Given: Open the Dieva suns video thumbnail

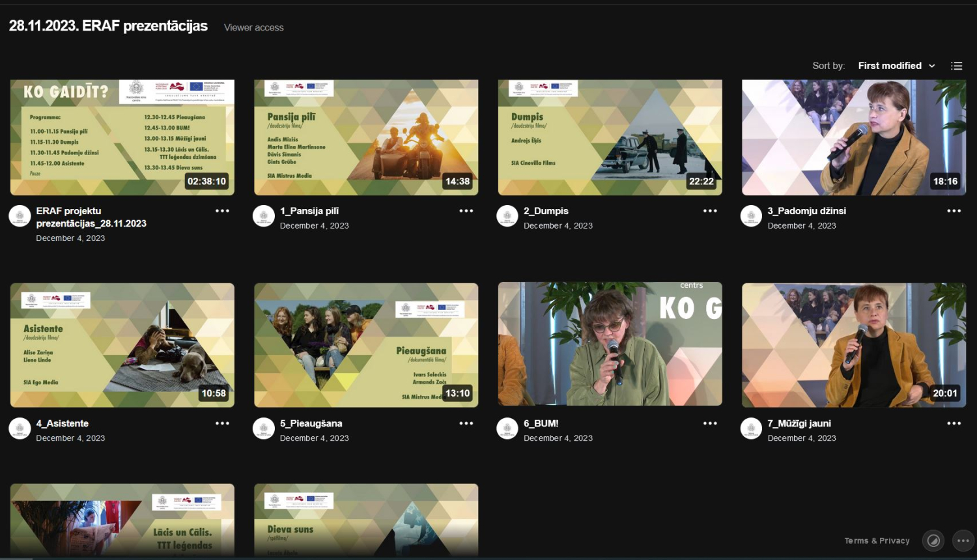Looking at the screenshot, I should [366, 520].
